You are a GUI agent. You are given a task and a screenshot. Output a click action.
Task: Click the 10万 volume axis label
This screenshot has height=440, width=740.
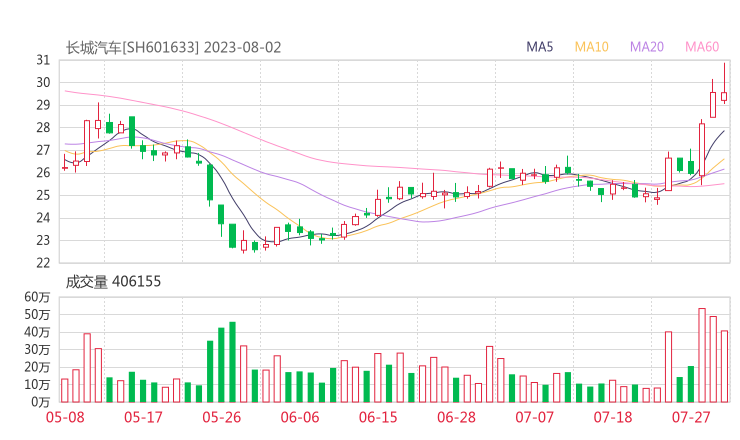tap(37, 384)
